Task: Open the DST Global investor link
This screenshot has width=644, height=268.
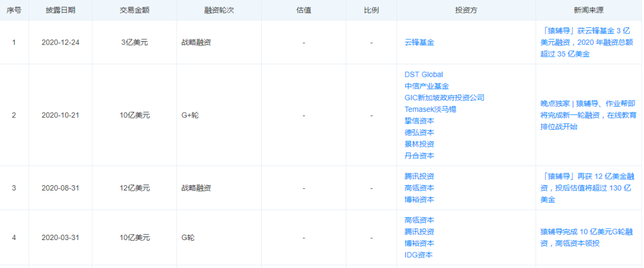Action: point(424,74)
